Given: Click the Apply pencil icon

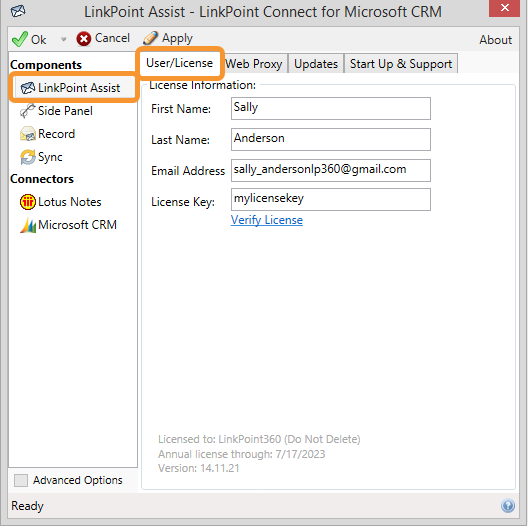Looking at the screenshot, I should [150, 38].
